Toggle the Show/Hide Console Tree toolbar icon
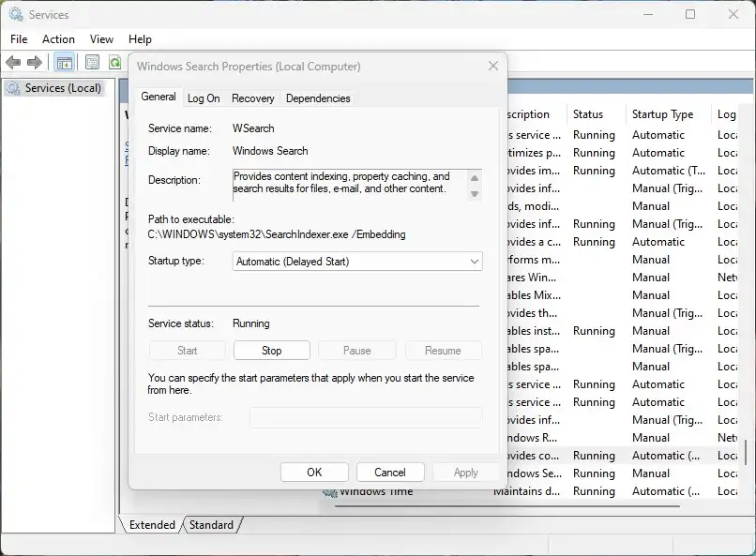Viewport: 756px width, 556px height. [x=65, y=63]
